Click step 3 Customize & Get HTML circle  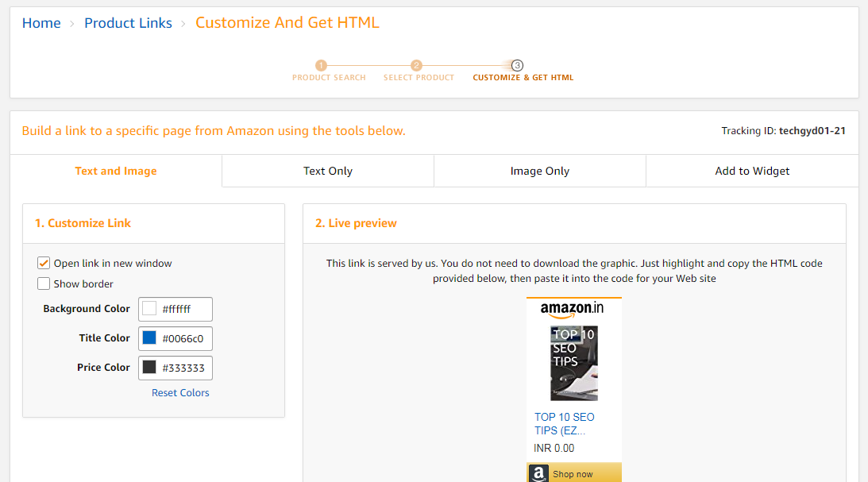click(x=517, y=65)
